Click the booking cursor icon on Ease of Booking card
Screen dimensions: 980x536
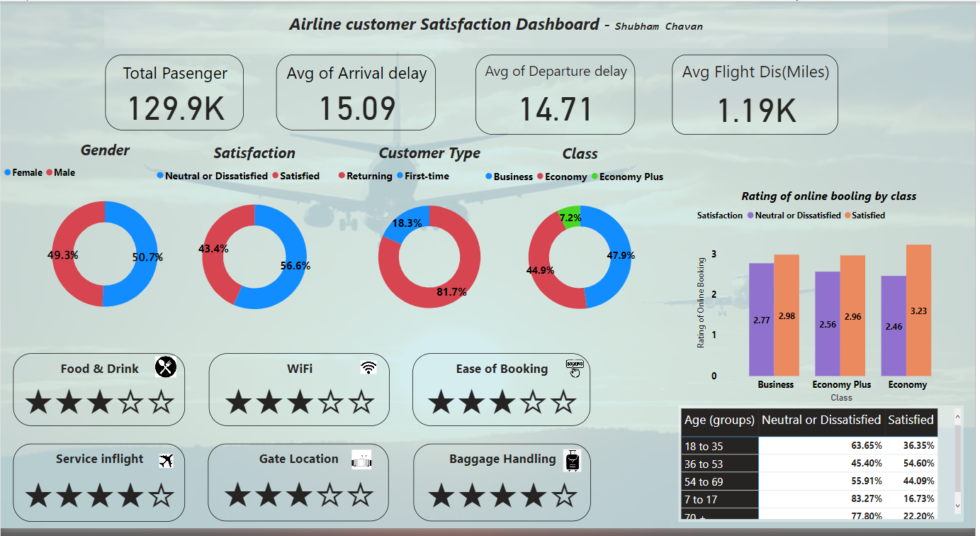tap(574, 367)
